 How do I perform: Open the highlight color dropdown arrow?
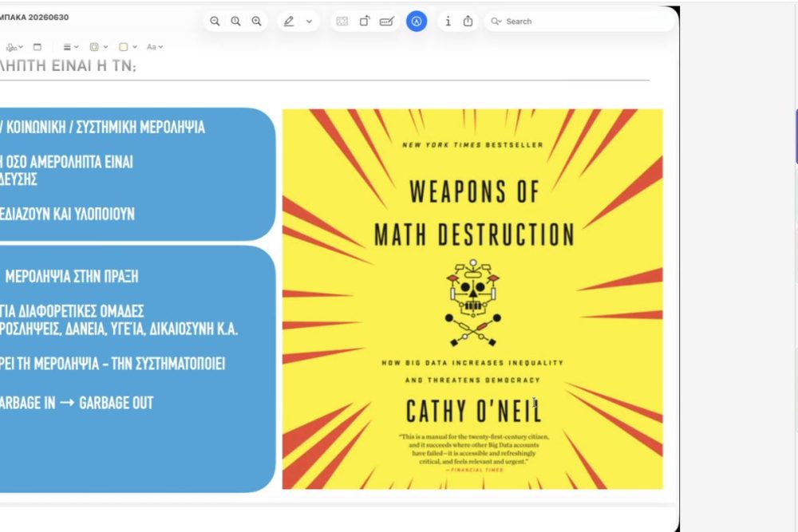309,22
